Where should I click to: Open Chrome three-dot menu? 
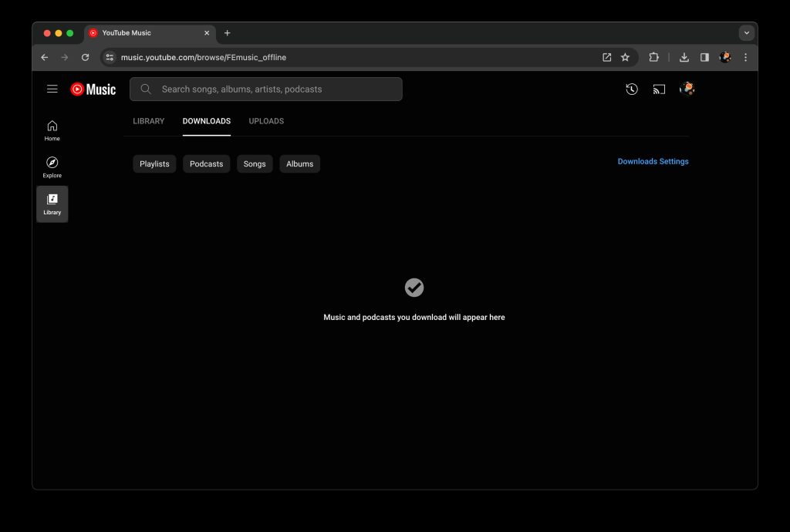[x=745, y=57]
